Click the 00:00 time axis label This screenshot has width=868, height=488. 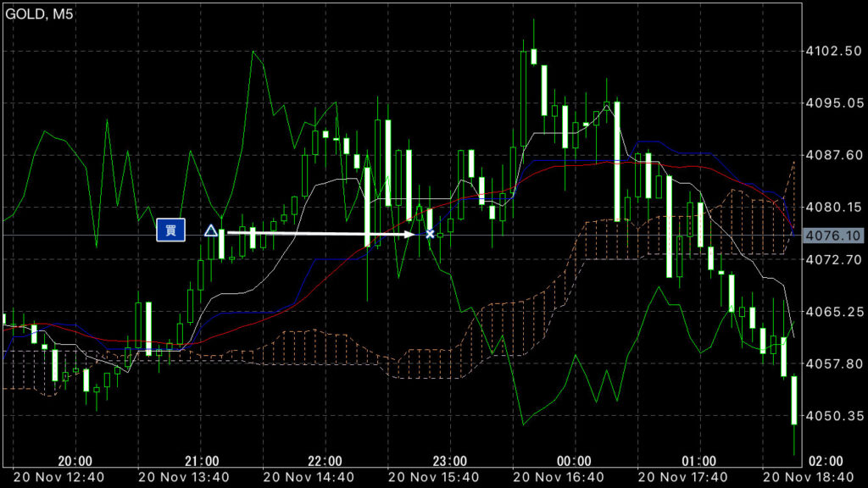[574, 461]
